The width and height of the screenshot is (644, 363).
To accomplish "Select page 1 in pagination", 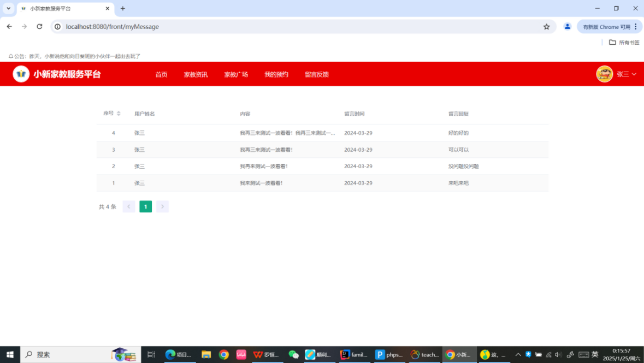I will tap(145, 206).
